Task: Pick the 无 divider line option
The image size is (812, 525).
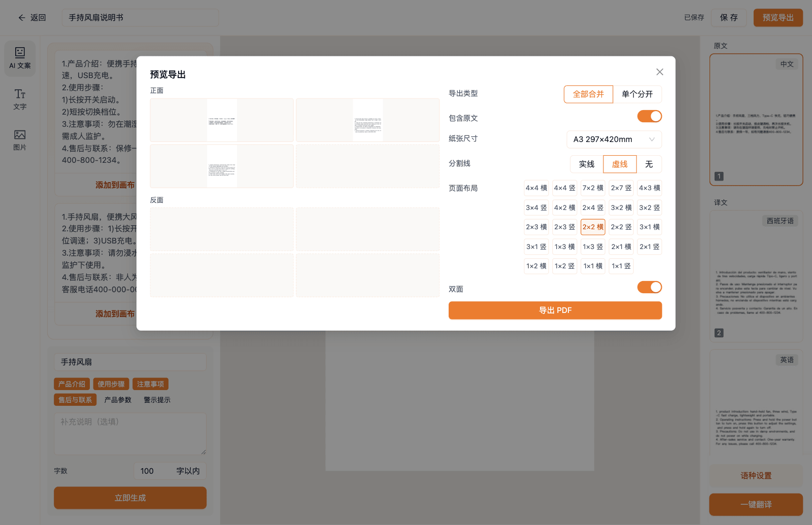Action: (649, 164)
